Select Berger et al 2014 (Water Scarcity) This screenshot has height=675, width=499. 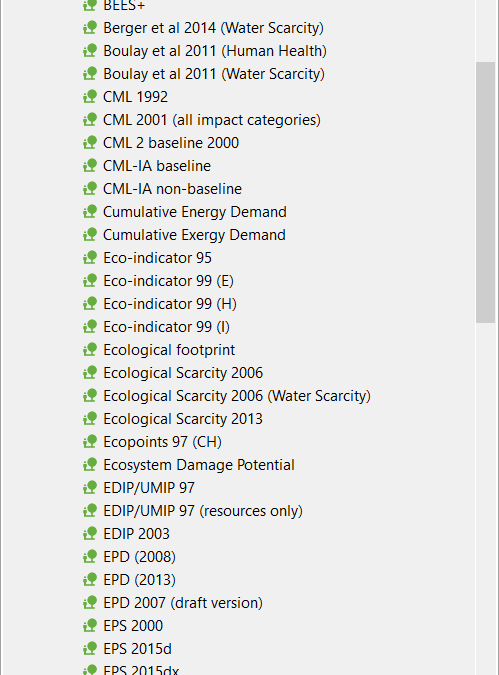point(213,28)
